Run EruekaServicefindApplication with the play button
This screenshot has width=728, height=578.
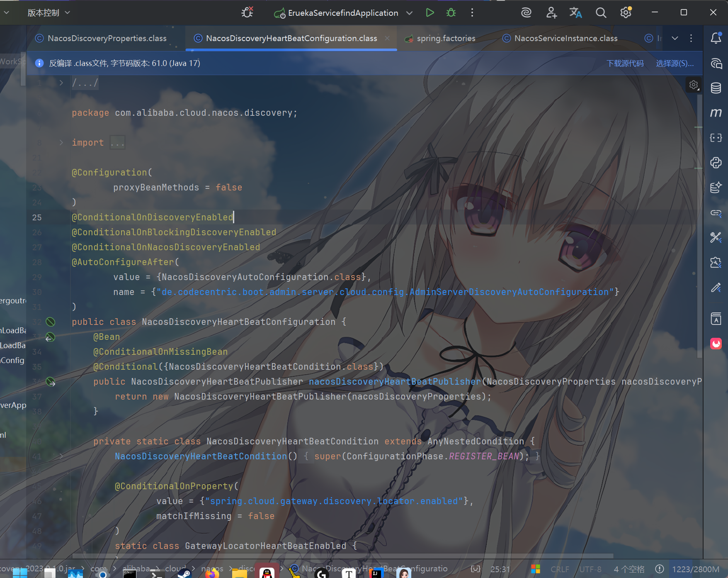coord(430,13)
